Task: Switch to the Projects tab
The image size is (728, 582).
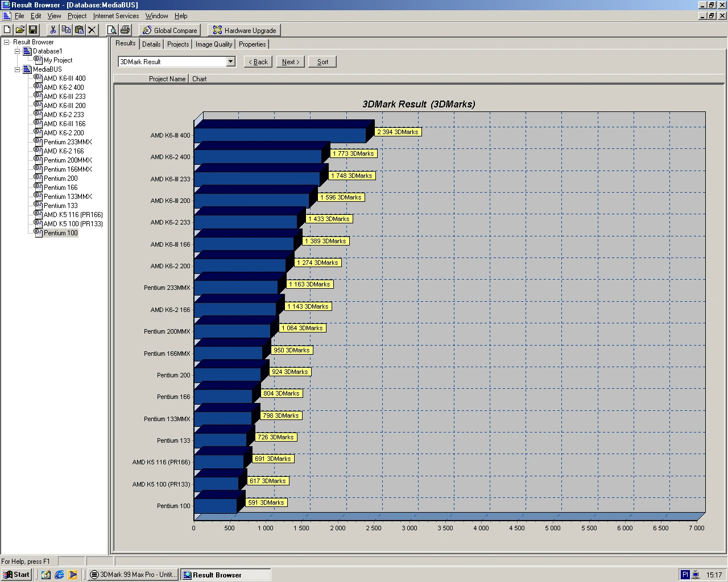Action: pos(178,44)
